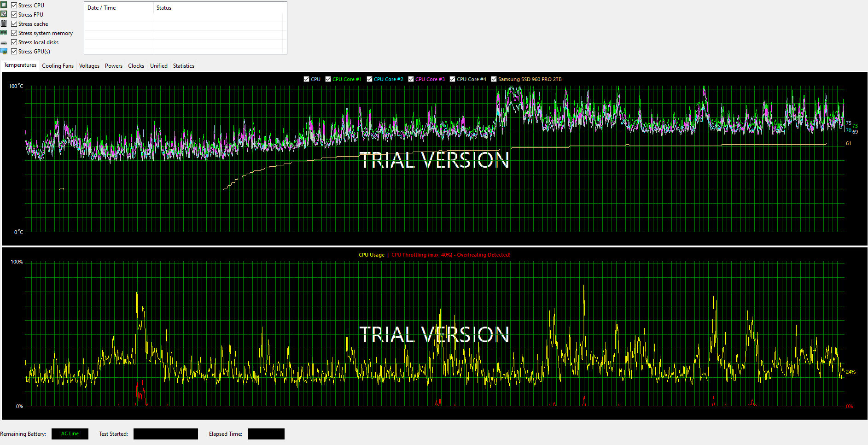868x445 pixels.
Task: Toggle the Stress GPU(s) checkbox
Action: click(x=14, y=51)
